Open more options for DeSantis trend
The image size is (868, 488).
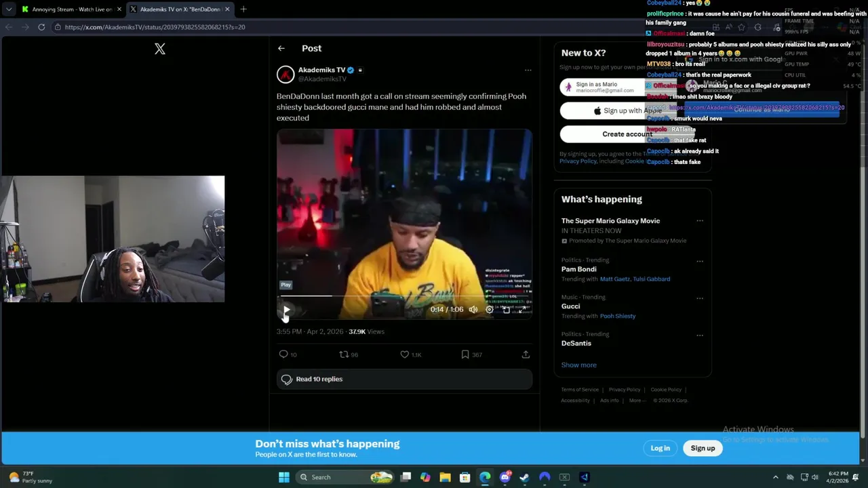tap(700, 335)
